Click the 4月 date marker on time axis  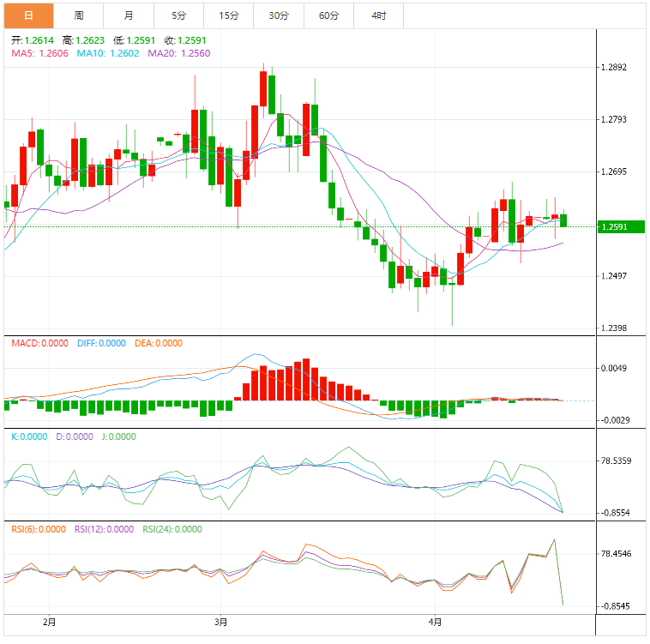435,622
